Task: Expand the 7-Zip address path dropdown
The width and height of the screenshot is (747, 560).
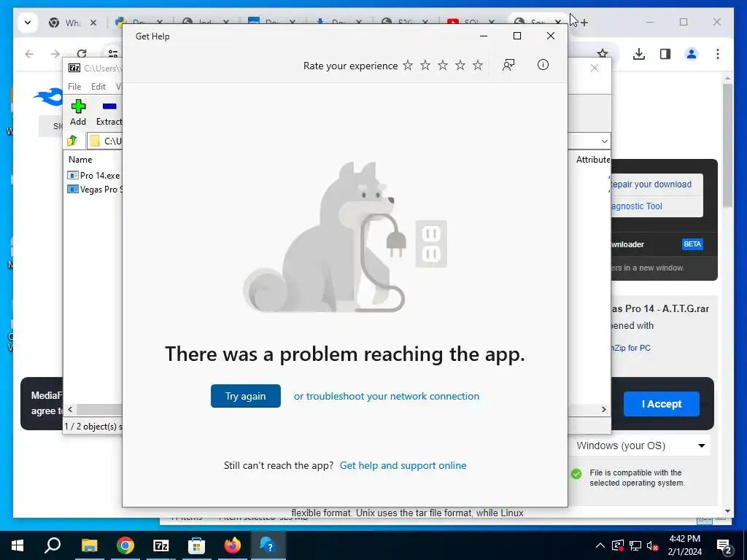Action: 604,141
